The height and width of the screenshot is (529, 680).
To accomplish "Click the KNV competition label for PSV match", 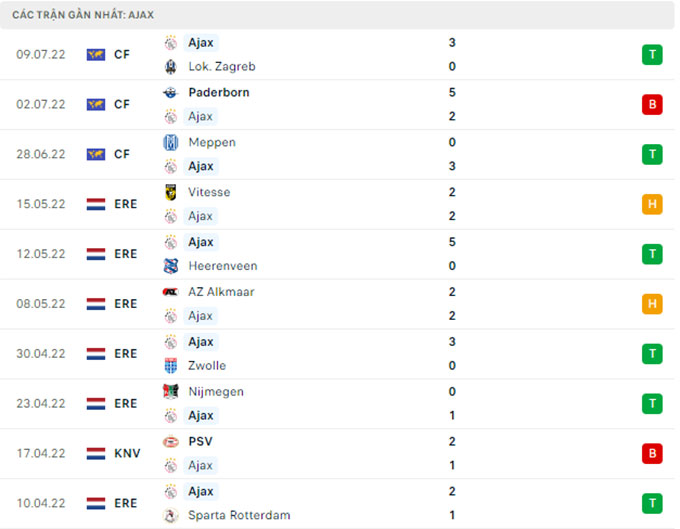I will click(x=127, y=453).
